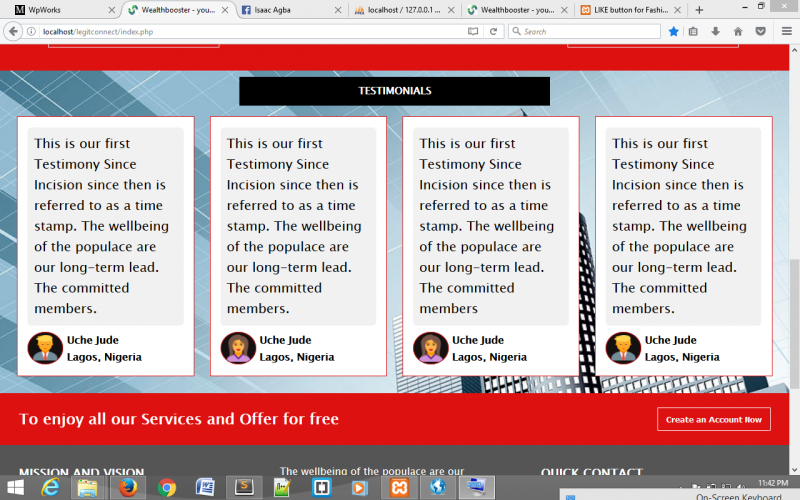This screenshot has height=500, width=800.
Task: Open the localhost / 127.0.0.1 phpMyAdmin tab
Action: (403, 10)
